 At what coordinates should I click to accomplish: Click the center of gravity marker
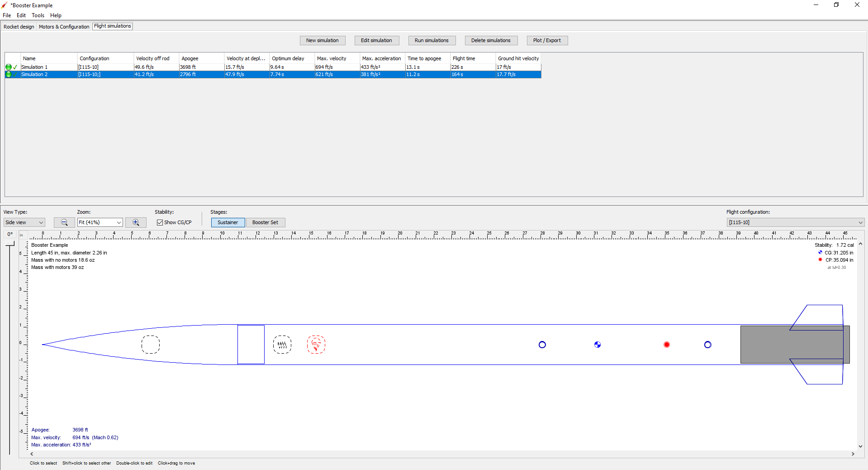(598, 345)
